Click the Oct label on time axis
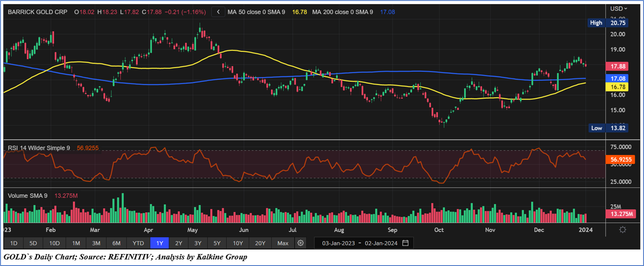The height and width of the screenshot is (266, 644). tap(439, 230)
